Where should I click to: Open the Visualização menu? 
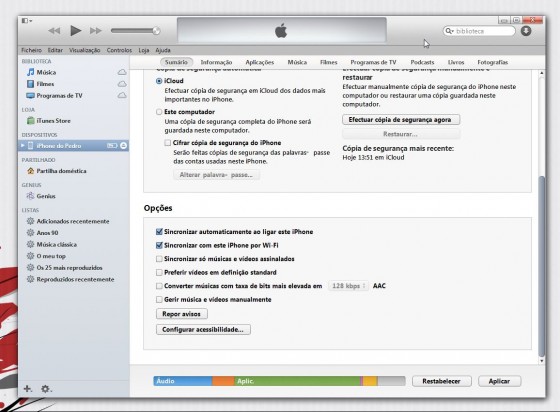[85, 50]
